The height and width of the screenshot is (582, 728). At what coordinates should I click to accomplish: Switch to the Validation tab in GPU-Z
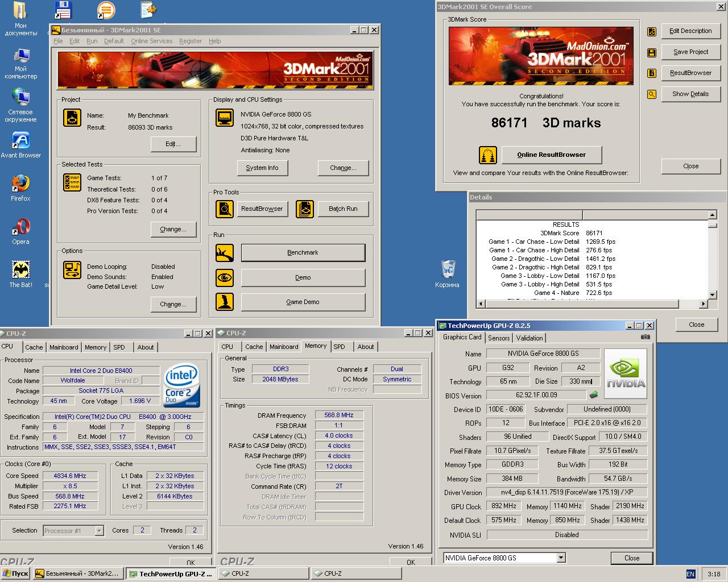(x=530, y=338)
